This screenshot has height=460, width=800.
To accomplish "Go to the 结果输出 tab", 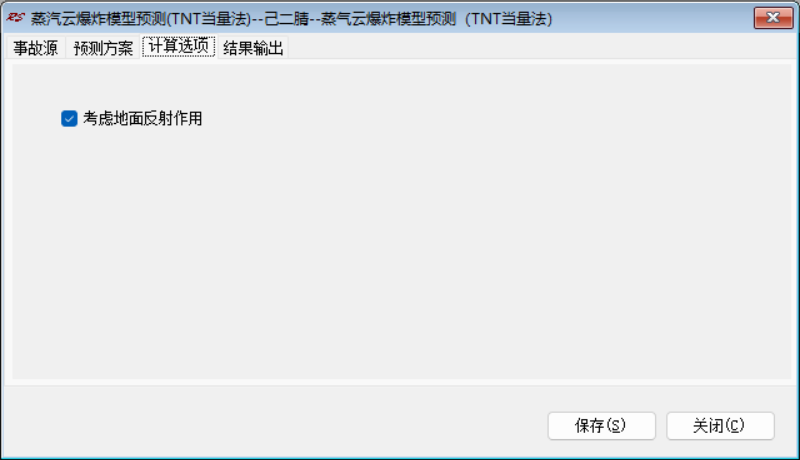I will click(253, 48).
